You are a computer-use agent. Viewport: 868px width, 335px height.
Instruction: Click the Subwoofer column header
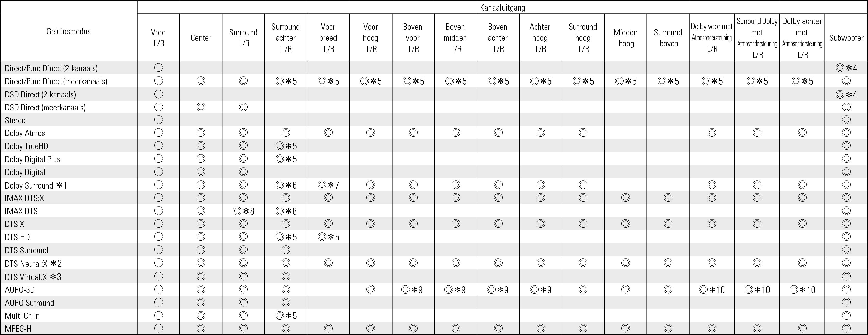846,38
